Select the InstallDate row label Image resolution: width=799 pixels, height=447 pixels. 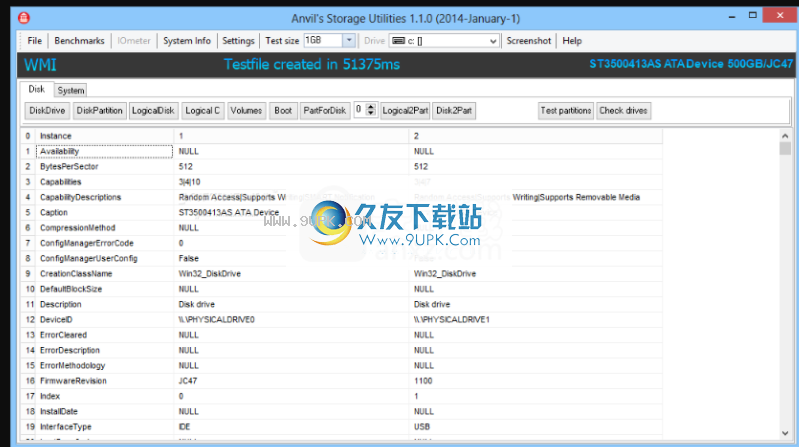pos(58,411)
